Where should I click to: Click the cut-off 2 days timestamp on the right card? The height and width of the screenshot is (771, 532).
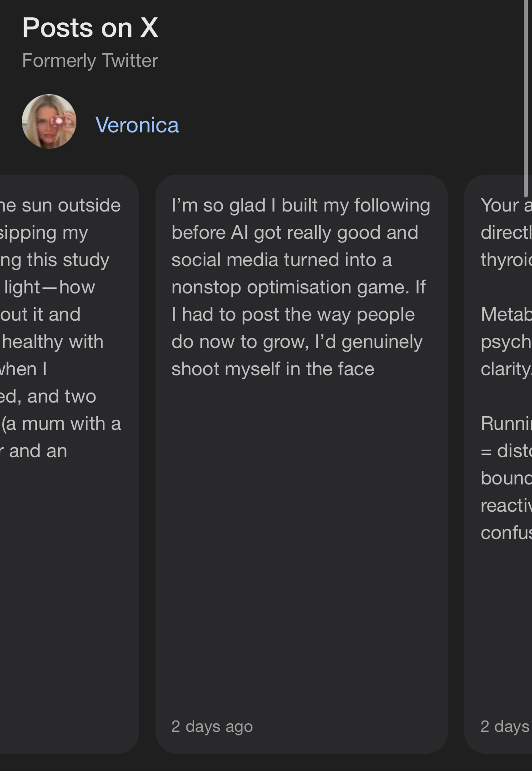(x=506, y=726)
